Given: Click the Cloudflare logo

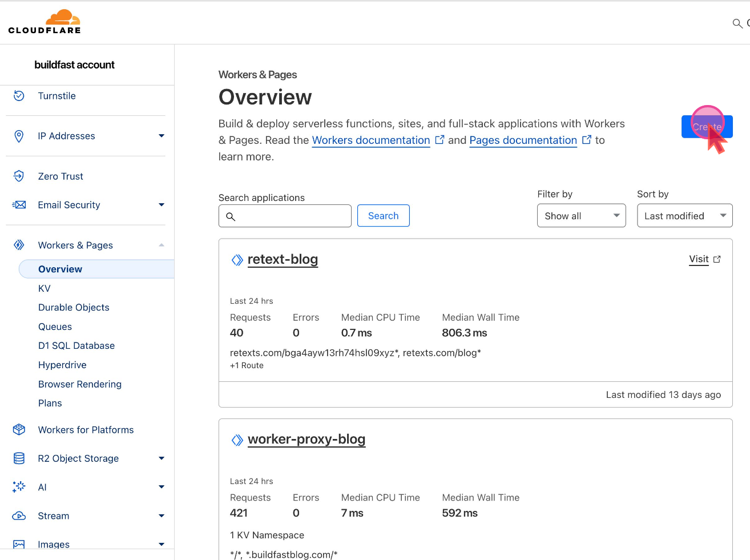Looking at the screenshot, I should [x=45, y=22].
